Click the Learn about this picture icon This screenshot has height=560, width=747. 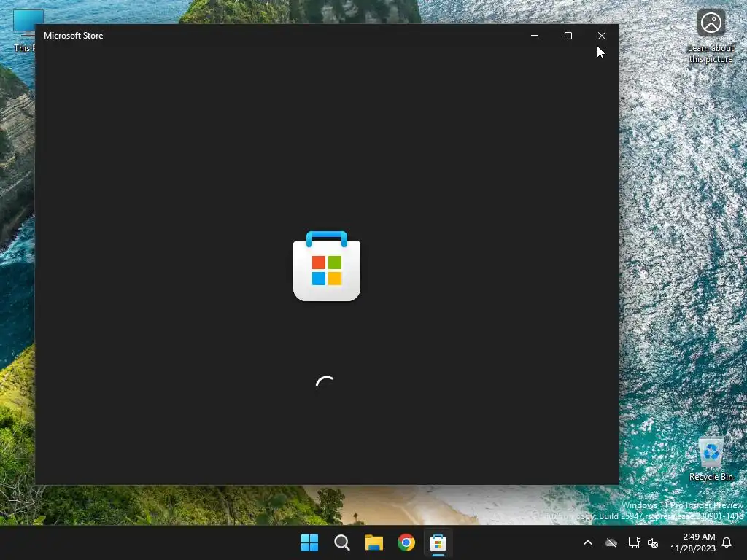pos(711,36)
